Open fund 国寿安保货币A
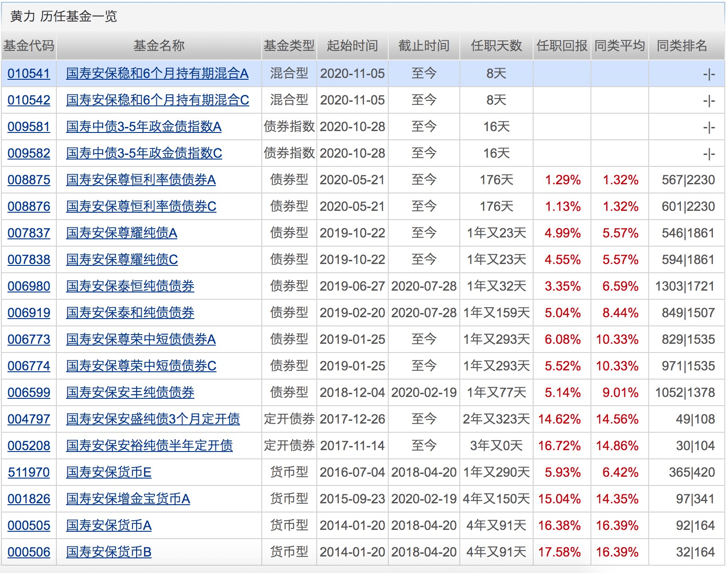Image resolution: width=728 pixels, height=573 pixels. click(x=109, y=525)
